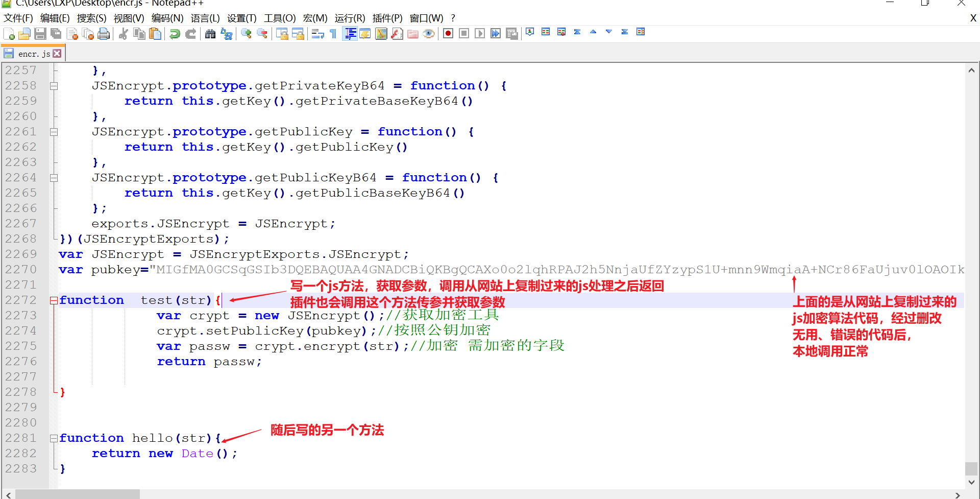Collapse fold at line 2261

(x=54, y=132)
